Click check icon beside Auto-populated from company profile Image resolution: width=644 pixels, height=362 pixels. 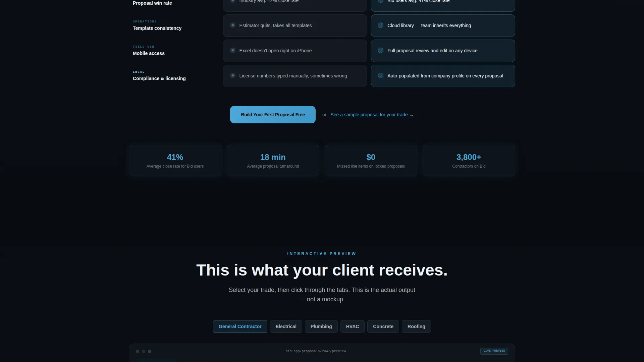tap(381, 75)
